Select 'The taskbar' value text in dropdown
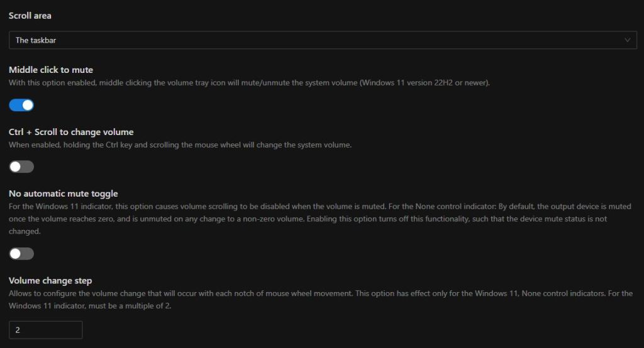 [x=36, y=40]
